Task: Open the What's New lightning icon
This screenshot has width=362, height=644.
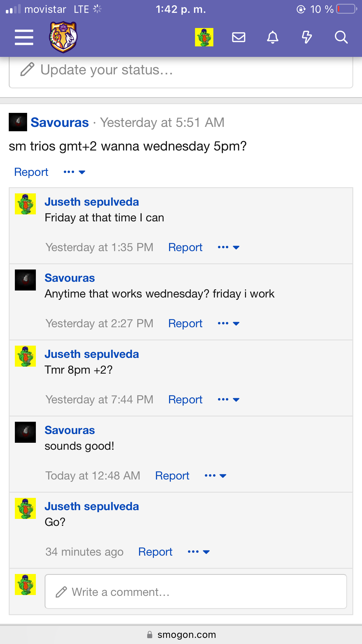Action: point(307,37)
